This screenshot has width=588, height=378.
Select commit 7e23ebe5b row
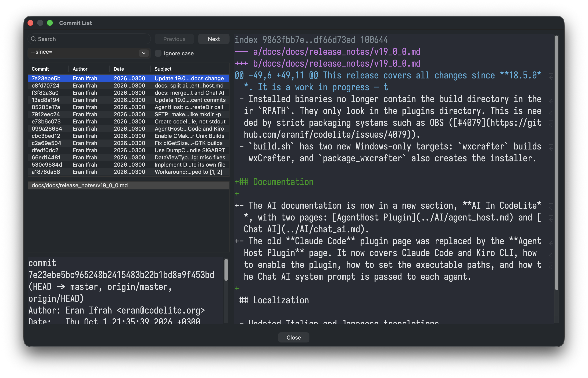[x=129, y=78]
